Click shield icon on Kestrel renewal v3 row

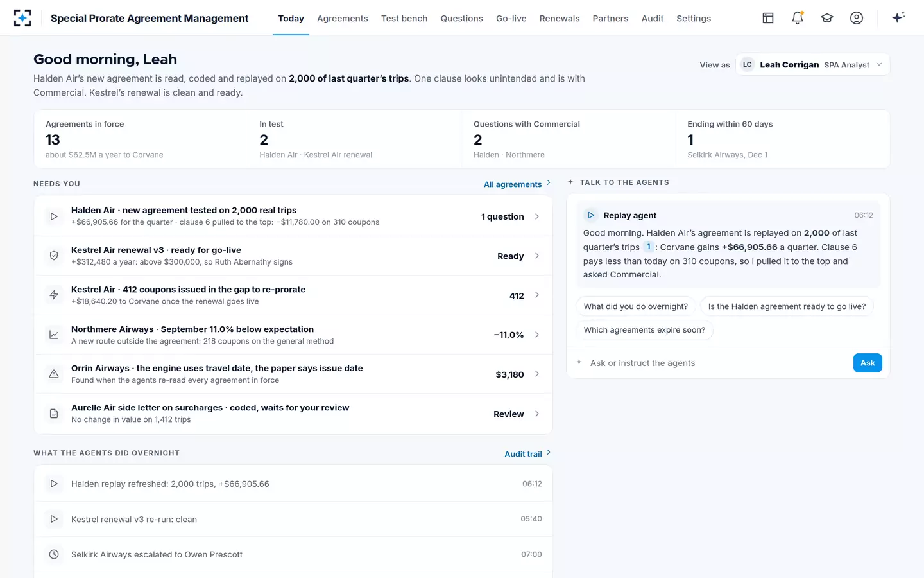point(54,256)
